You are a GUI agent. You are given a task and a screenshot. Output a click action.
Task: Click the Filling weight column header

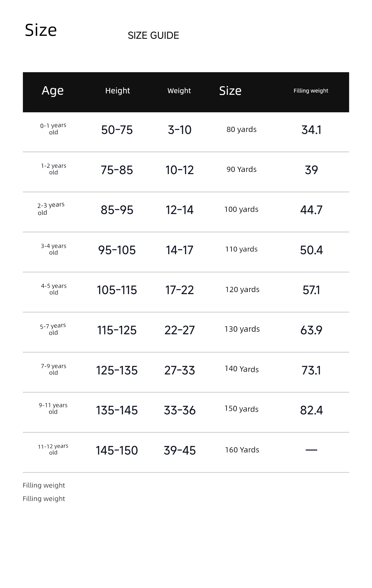(x=311, y=91)
